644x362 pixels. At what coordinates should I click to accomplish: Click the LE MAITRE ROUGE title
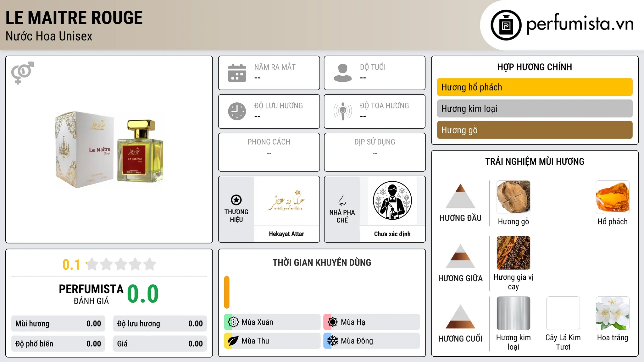(74, 18)
